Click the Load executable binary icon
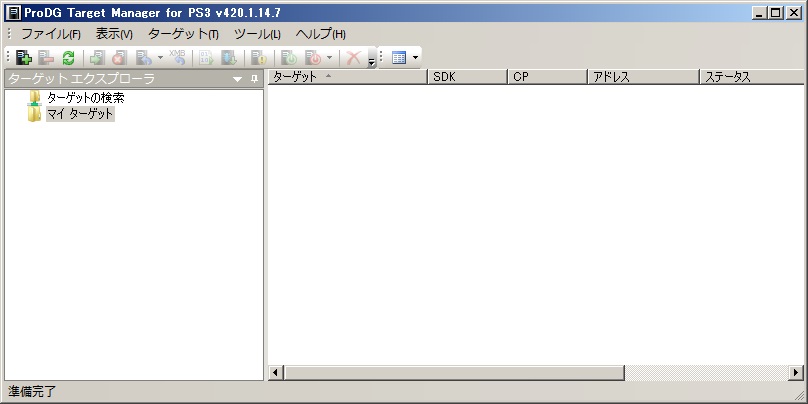The width and height of the screenshot is (808, 404). (206, 57)
